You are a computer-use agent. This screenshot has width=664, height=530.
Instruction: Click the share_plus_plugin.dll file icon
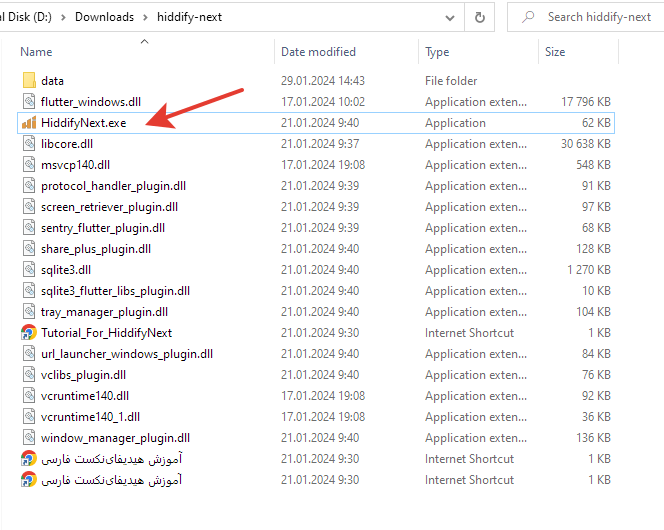(29, 249)
